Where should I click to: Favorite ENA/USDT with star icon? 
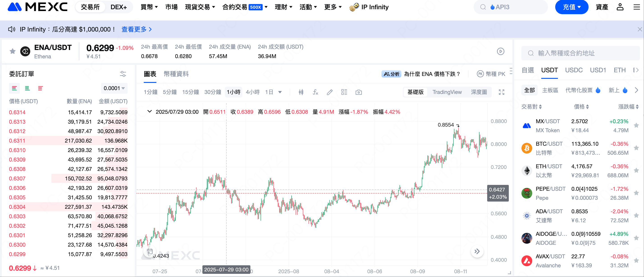click(x=12, y=51)
